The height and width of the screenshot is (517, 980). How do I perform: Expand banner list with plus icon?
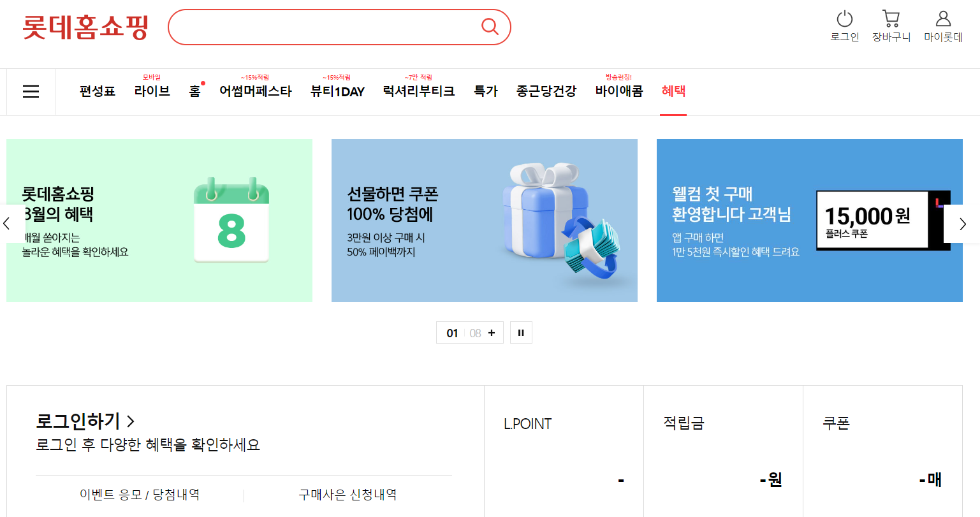(492, 333)
